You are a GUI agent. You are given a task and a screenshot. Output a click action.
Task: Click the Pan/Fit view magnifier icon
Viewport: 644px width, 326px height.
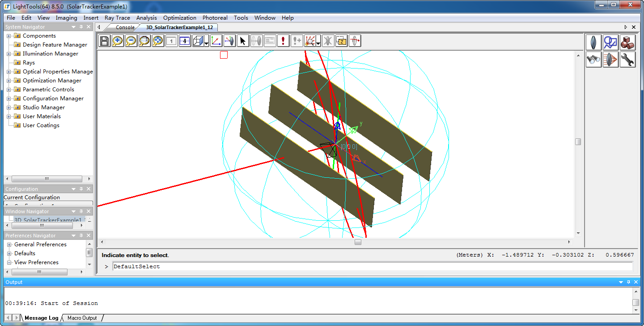(x=158, y=41)
